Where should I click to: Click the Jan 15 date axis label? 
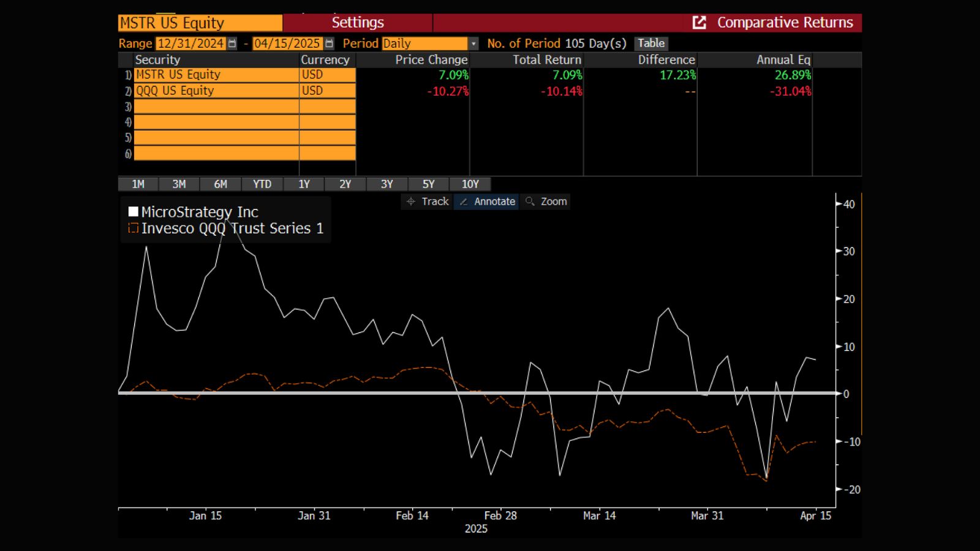(x=205, y=515)
